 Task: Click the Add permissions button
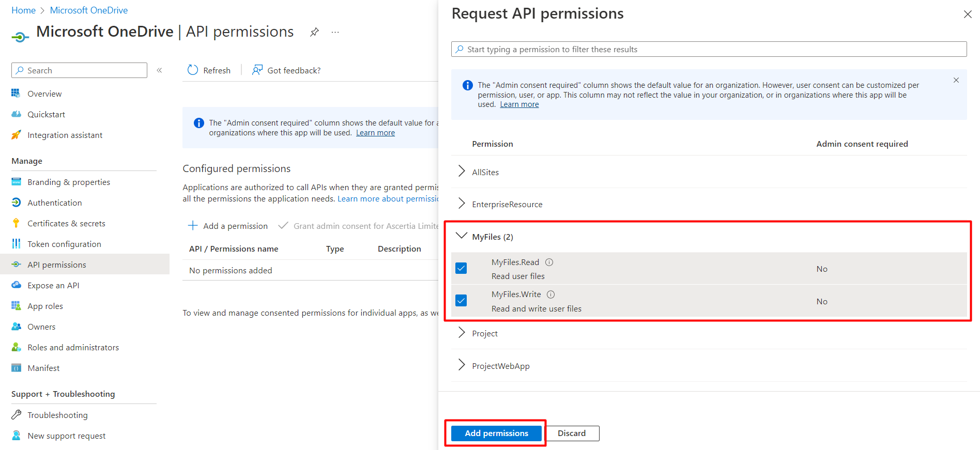[496, 433]
